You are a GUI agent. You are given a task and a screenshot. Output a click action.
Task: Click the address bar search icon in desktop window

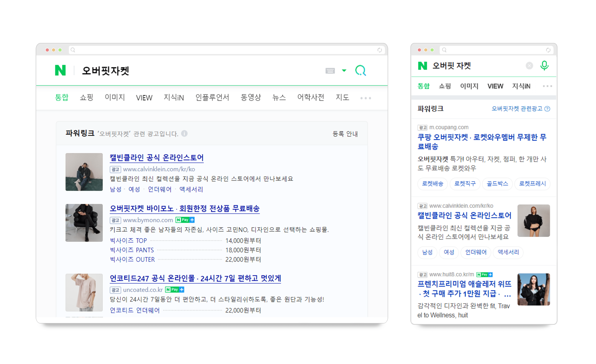pos(73,50)
